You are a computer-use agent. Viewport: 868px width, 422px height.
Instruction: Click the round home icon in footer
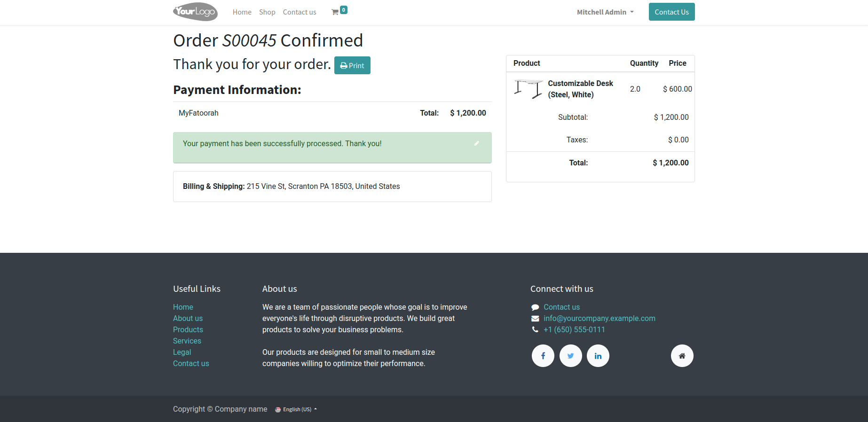pyautogui.click(x=682, y=356)
